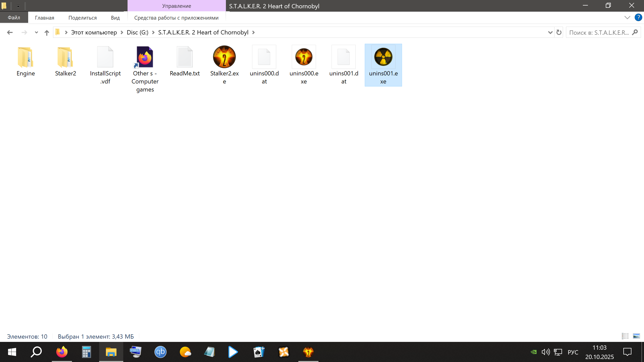Click the search field for this folder
Screen dimensions: 644x362
pyautogui.click(x=599, y=32)
